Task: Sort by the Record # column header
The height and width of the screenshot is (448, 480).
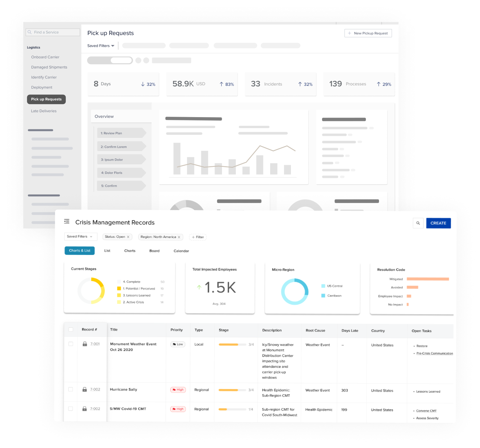Action: 89,330
